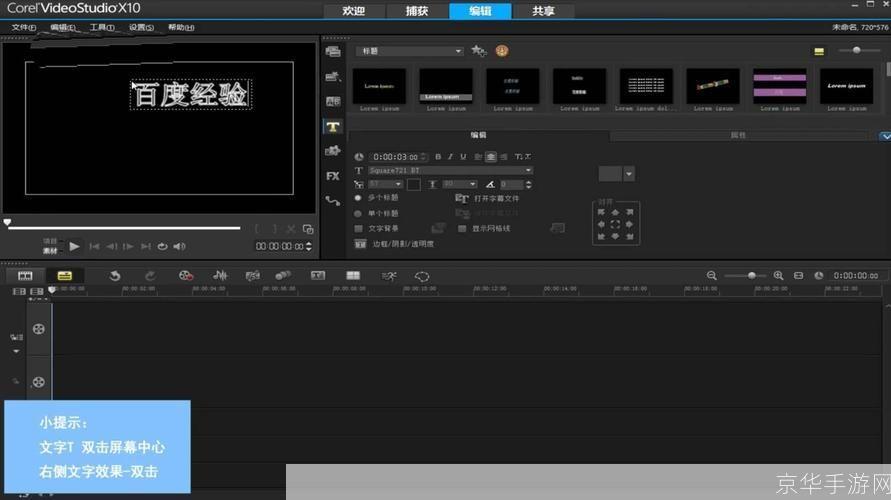Switch to timeline view (yellow icon)
Image resolution: width=891 pixels, height=500 pixels.
tap(65, 276)
